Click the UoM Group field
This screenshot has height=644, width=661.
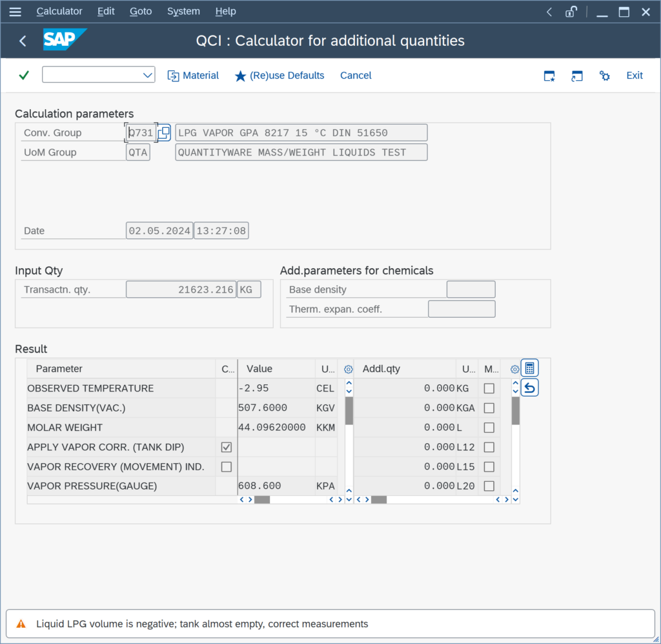[x=138, y=152]
